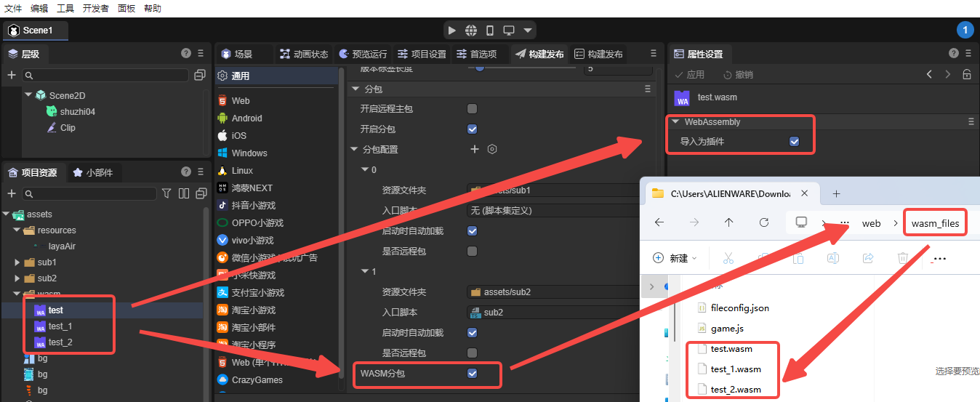Image resolution: width=980 pixels, height=402 pixels.
Task: Click the play preview button
Action: (452, 31)
